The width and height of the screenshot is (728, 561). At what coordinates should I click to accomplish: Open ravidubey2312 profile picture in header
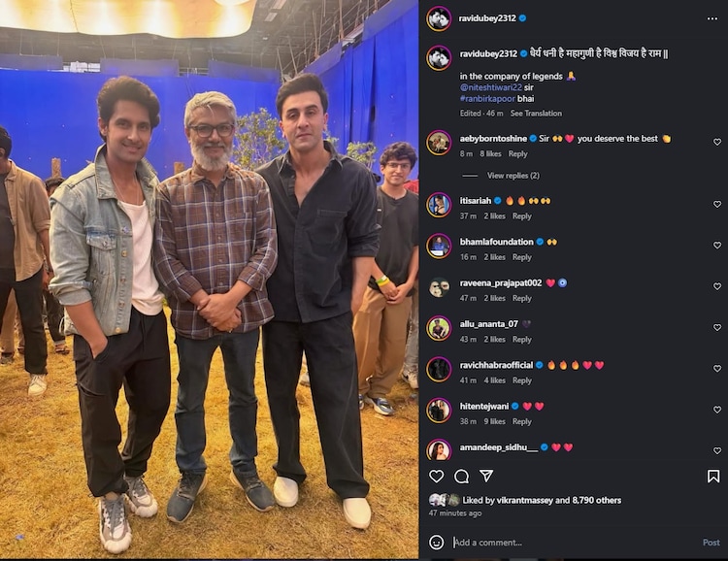pos(439,18)
